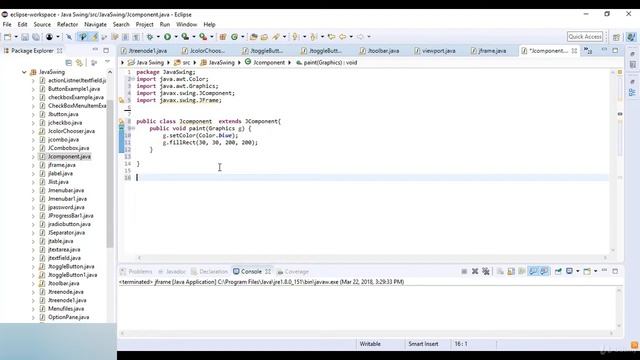Expand the ButtonExample1.java tree node
640x360 pixels.
[33, 89]
